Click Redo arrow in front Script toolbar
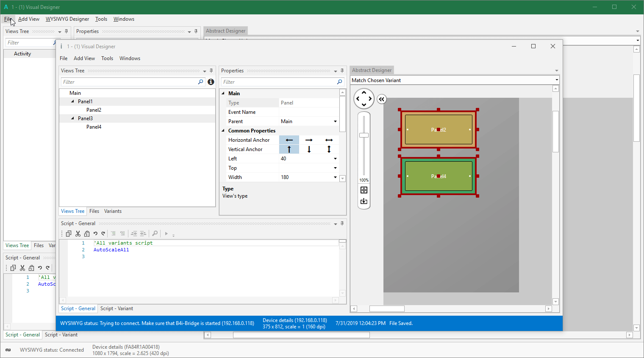The image size is (644, 358). (x=103, y=234)
